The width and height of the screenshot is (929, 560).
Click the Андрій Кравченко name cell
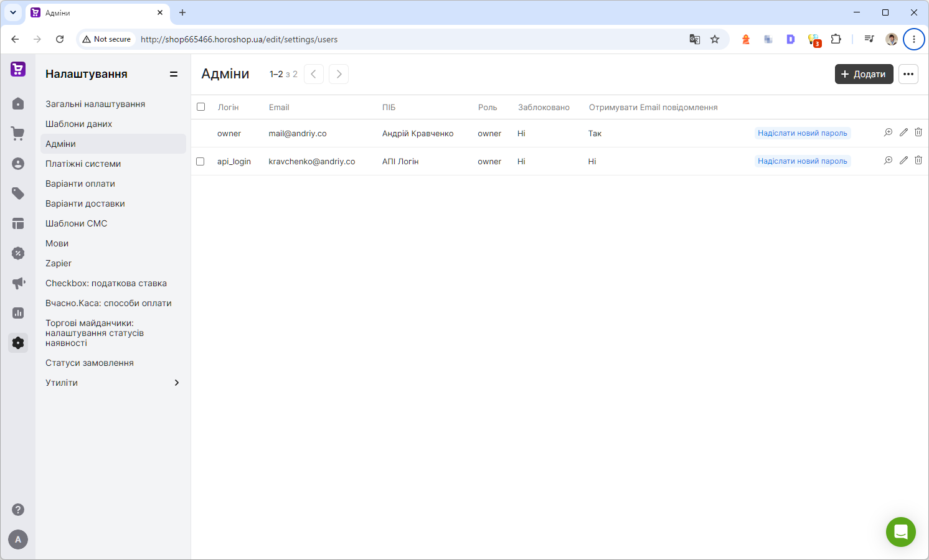pyautogui.click(x=418, y=133)
